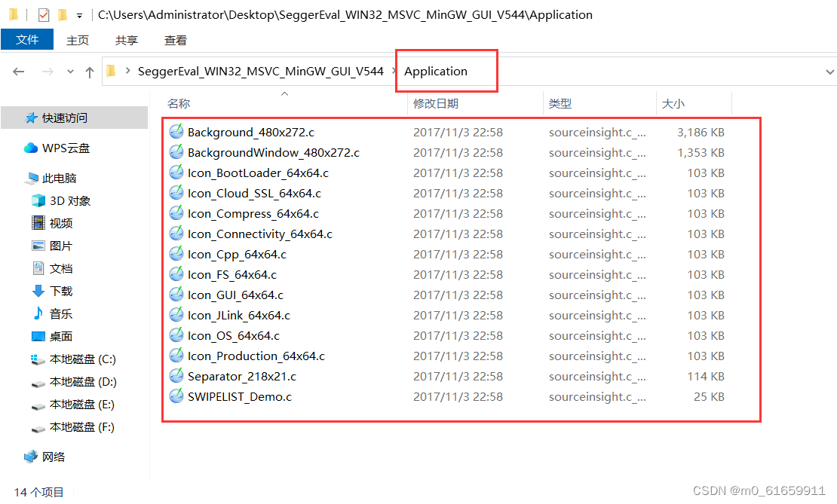Viewport: 837px width, 504px height.
Task: Click the 下载 download arrow icon
Action: click(38, 292)
